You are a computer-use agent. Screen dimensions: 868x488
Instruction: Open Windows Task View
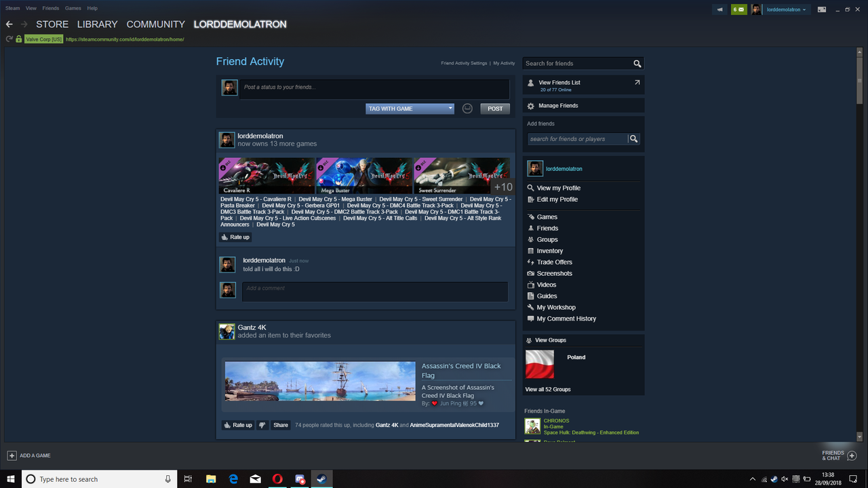(189, 479)
